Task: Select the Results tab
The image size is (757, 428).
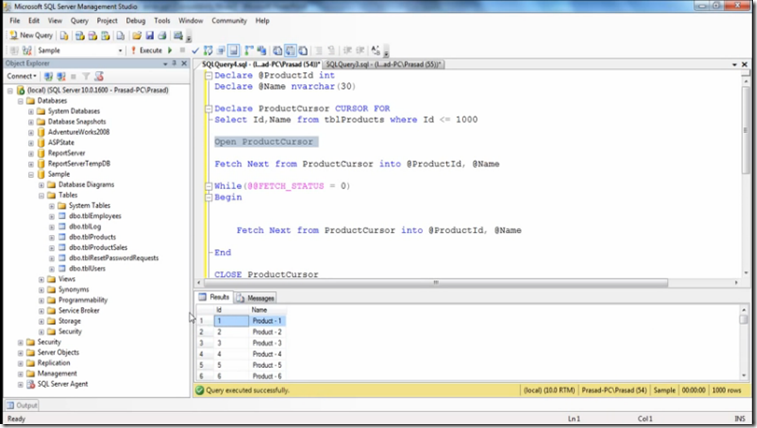Action: pos(214,297)
